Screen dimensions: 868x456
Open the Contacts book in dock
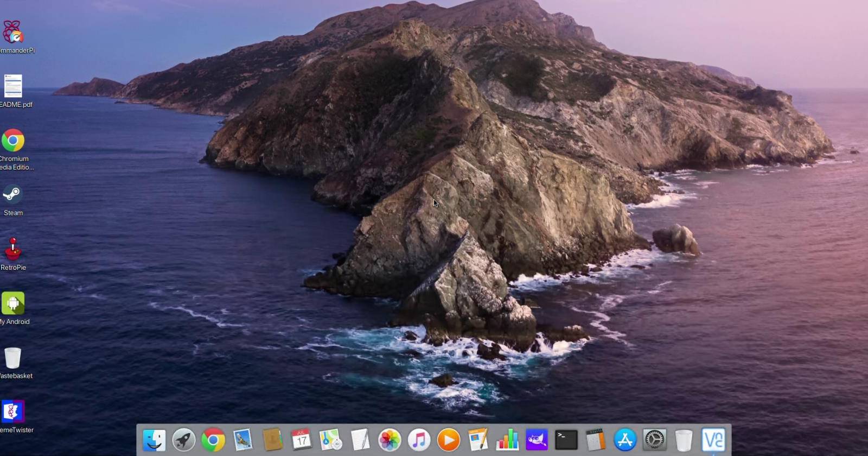pos(272,440)
